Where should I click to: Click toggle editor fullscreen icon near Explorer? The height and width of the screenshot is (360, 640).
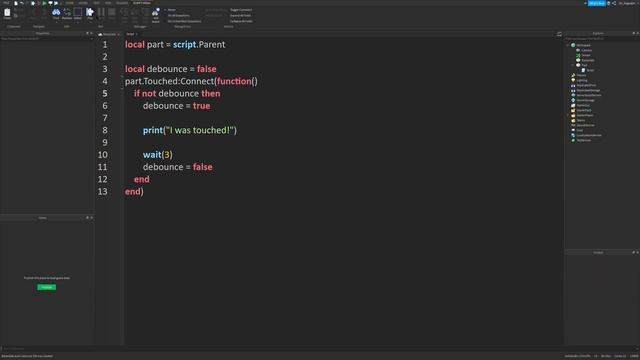559,34
